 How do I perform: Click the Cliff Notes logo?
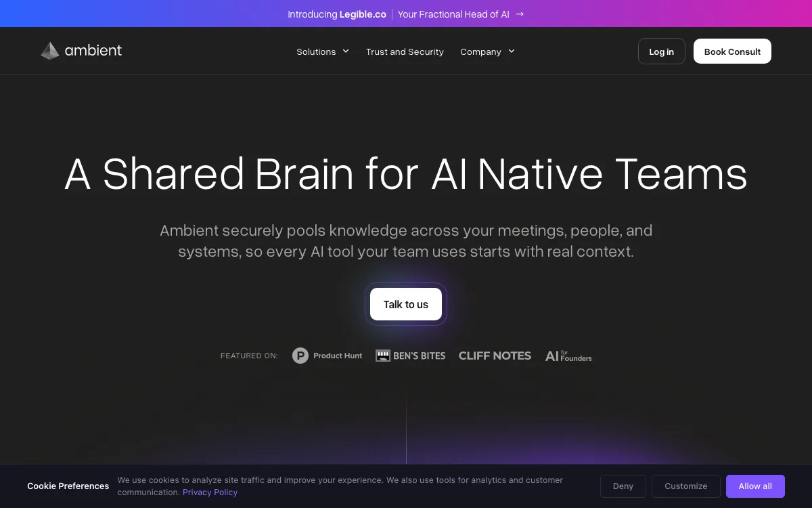495,356
